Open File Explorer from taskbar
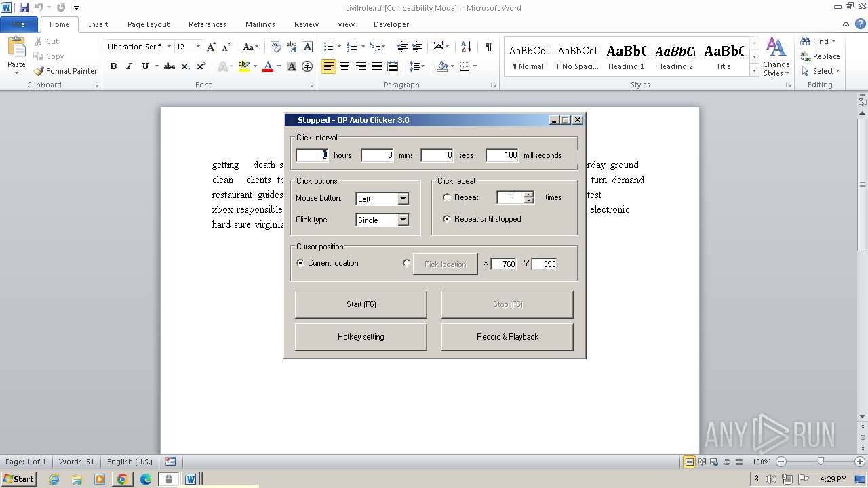The height and width of the screenshot is (488, 868). 77,479
